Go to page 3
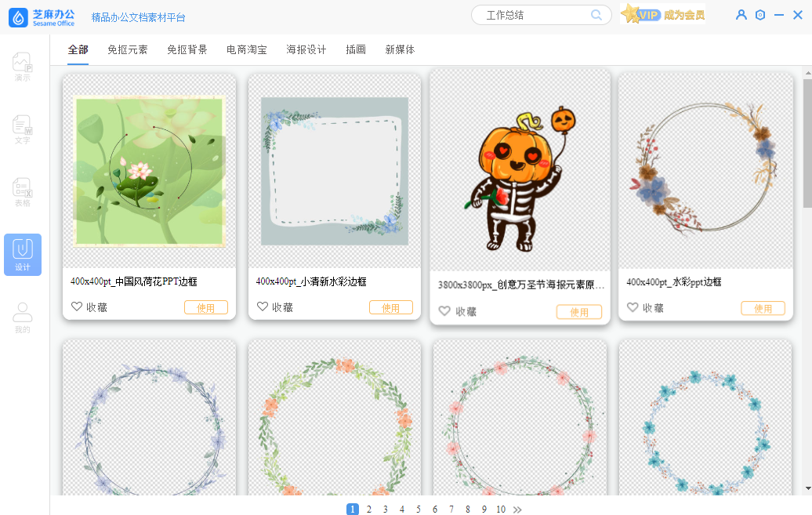 [x=386, y=510]
